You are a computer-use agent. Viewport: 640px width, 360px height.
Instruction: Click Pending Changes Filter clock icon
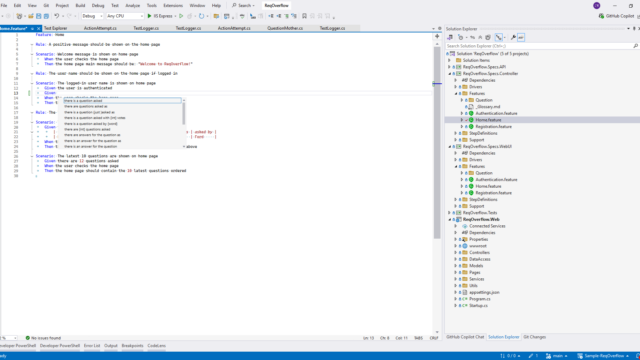coord(461,37)
